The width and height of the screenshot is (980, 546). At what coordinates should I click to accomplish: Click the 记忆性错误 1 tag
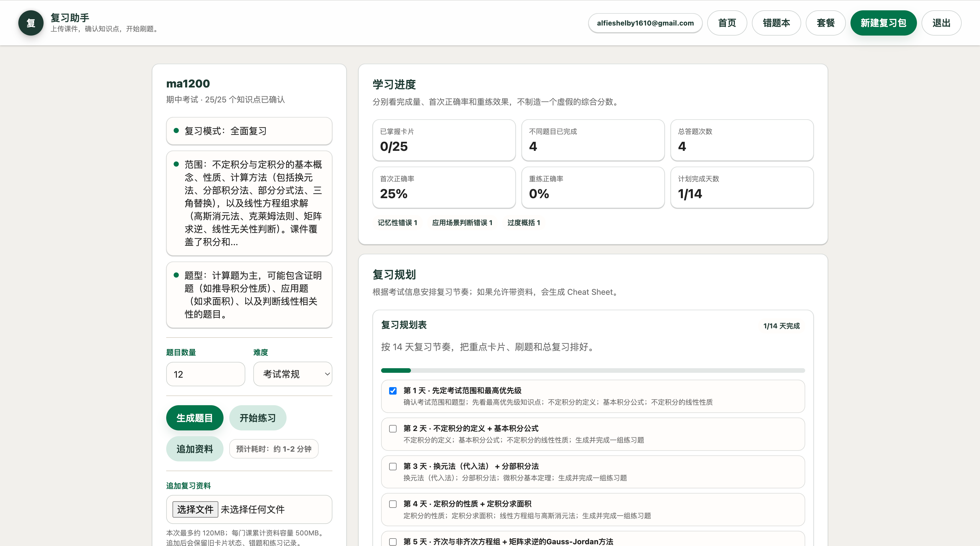(x=397, y=223)
